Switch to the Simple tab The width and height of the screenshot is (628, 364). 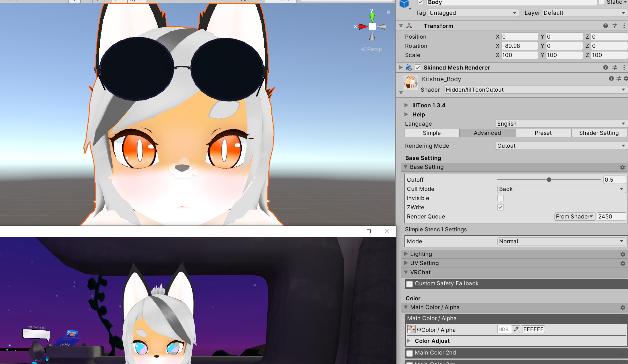(x=432, y=133)
